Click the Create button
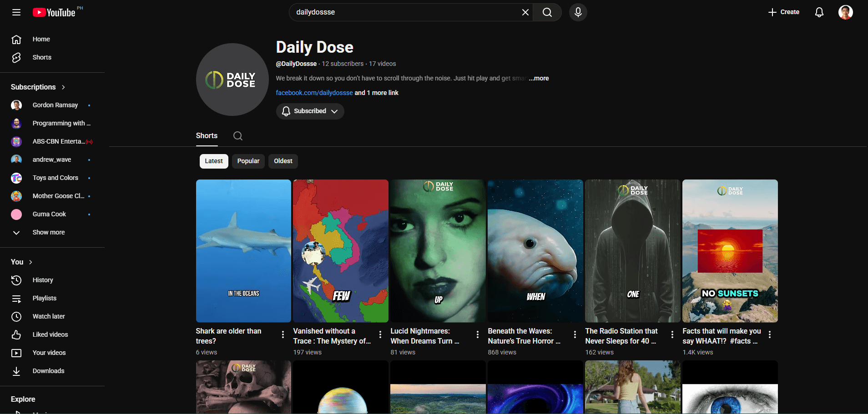The image size is (868, 414). point(783,12)
